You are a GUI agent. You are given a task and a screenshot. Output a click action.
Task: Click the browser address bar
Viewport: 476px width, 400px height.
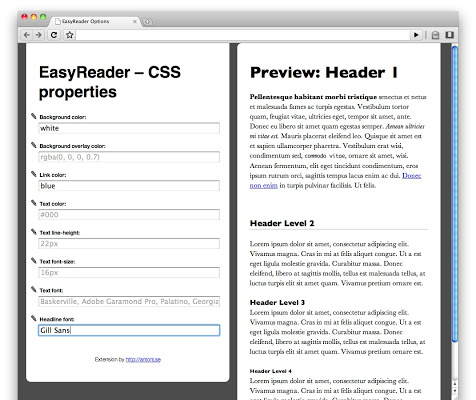pyautogui.click(x=243, y=35)
